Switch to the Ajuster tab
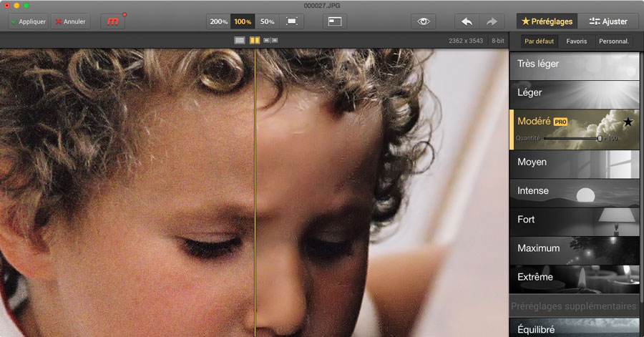Viewport: 644px width, 337px height. point(608,21)
